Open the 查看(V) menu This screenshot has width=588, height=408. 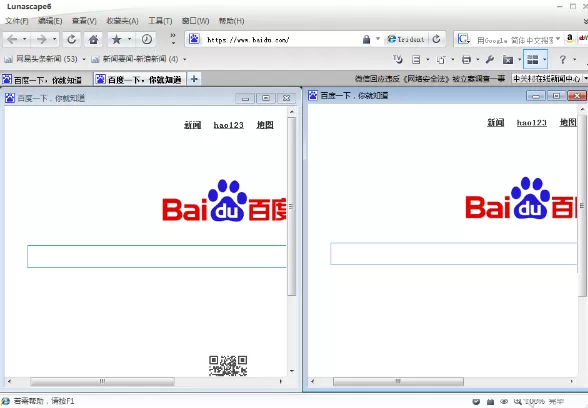coord(84,21)
